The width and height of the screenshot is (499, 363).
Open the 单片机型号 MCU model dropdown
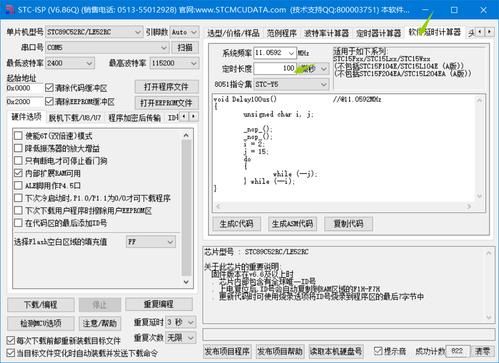(94, 32)
